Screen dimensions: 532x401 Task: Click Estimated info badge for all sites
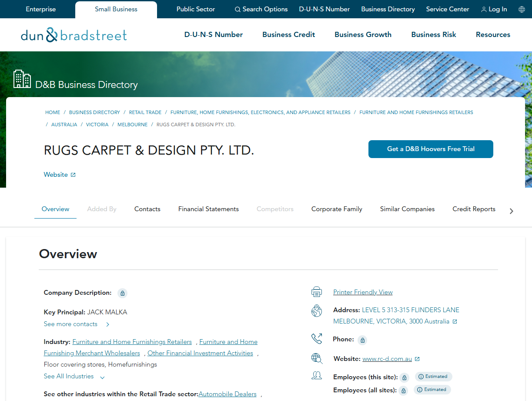pyautogui.click(x=432, y=390)
